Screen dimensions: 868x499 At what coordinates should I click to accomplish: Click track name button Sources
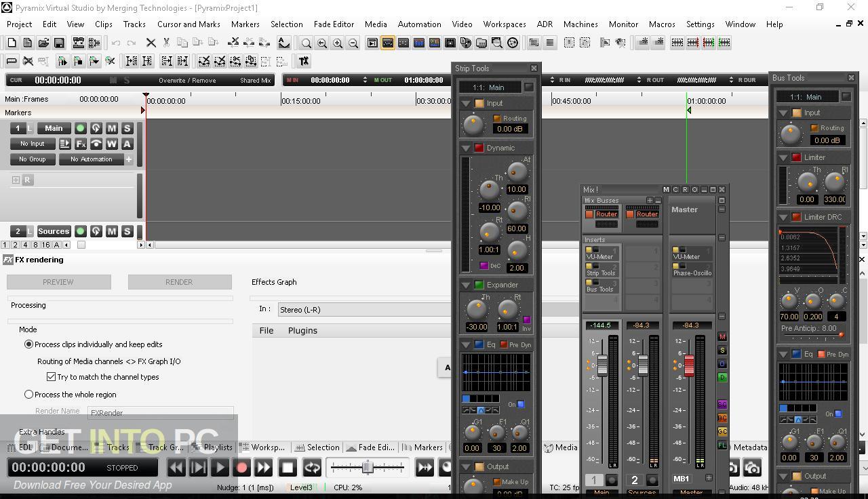tap(54, 231)
